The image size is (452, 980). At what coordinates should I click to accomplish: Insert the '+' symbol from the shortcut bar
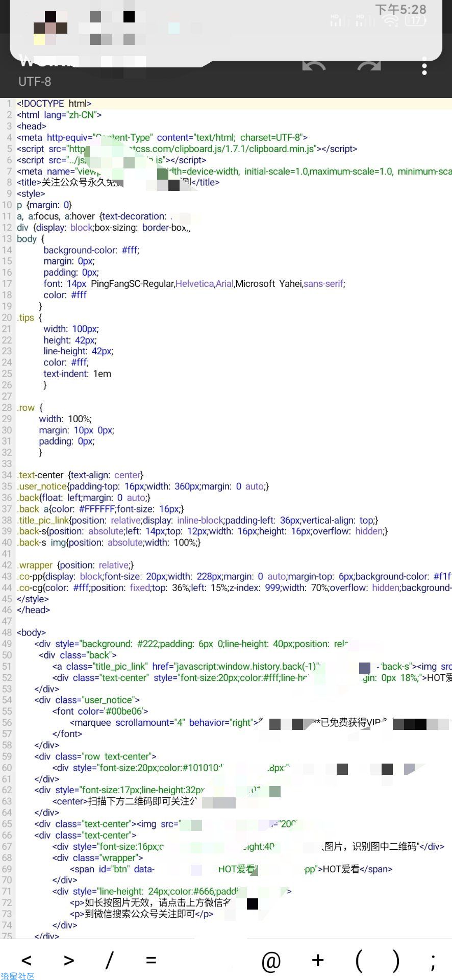pyautogui.click(x=318, y=961)
